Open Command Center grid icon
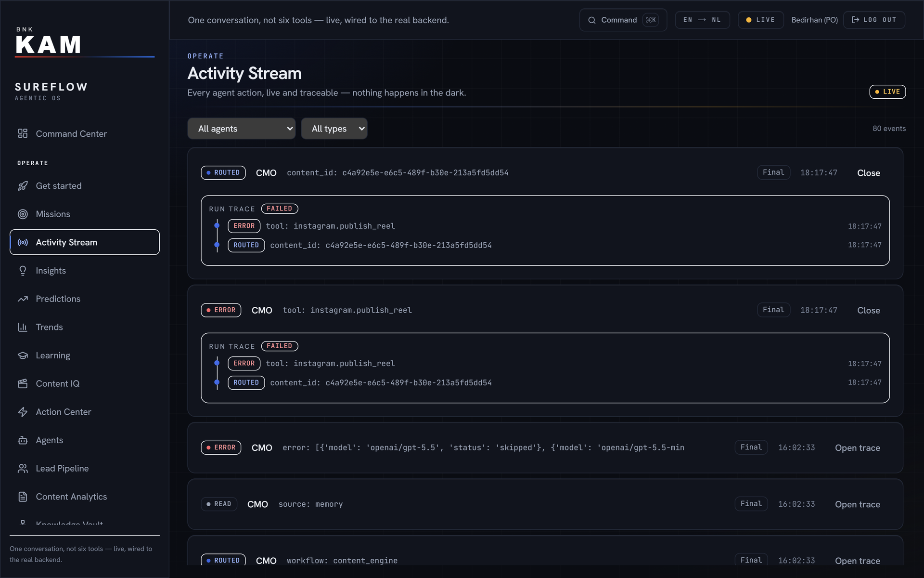 click(23, 133)
